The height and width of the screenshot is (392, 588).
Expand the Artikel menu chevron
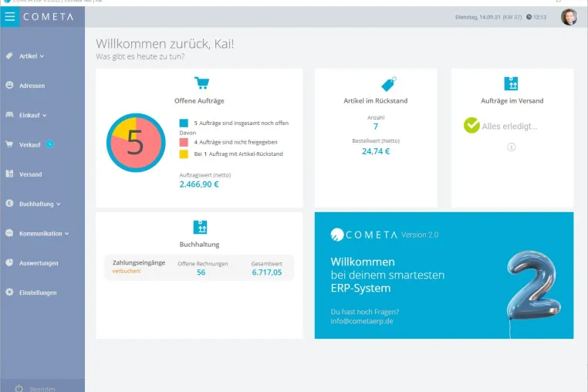[42, 56]
